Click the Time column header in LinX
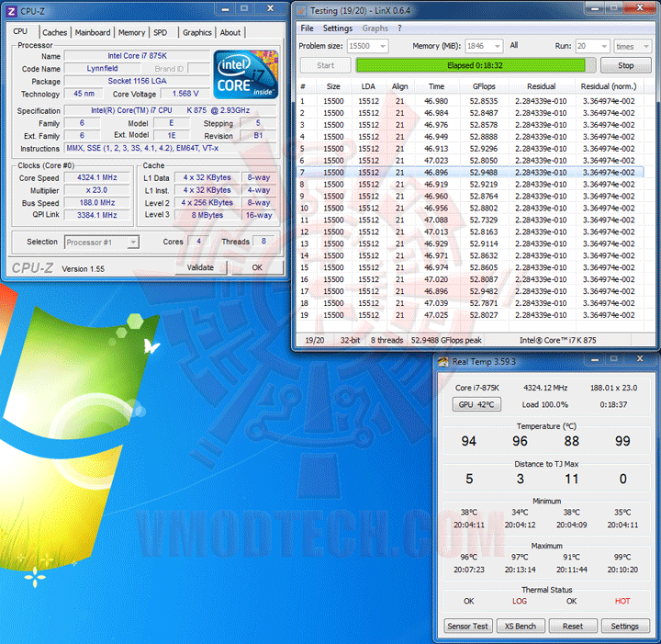Image resolution: width=661 pixels, height=644 pixels. [436, 86]
